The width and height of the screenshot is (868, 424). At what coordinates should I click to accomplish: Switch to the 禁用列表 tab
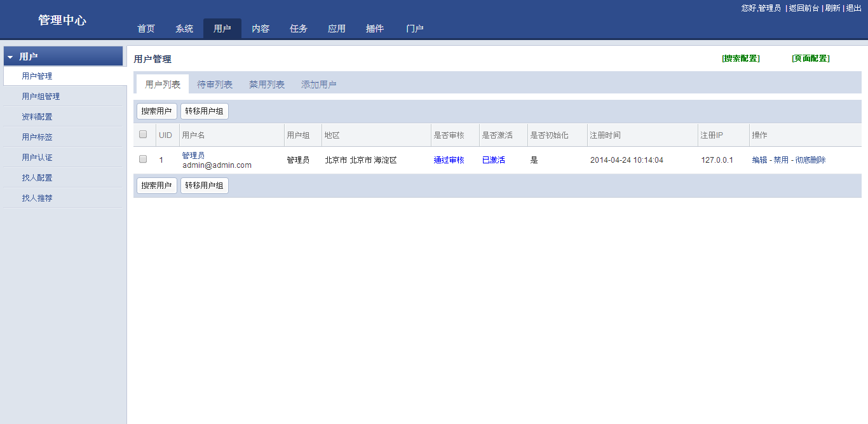[x=267, y=85]
